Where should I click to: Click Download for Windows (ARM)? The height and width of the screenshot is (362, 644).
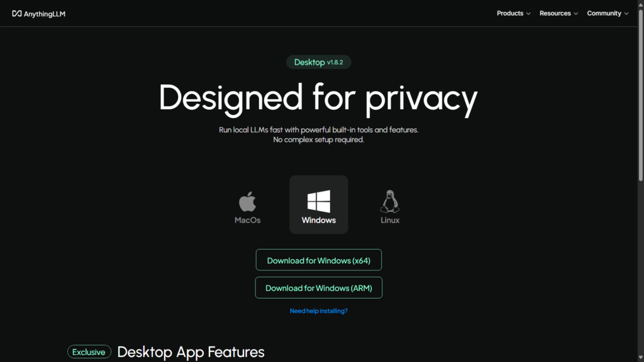coord(319,288)
